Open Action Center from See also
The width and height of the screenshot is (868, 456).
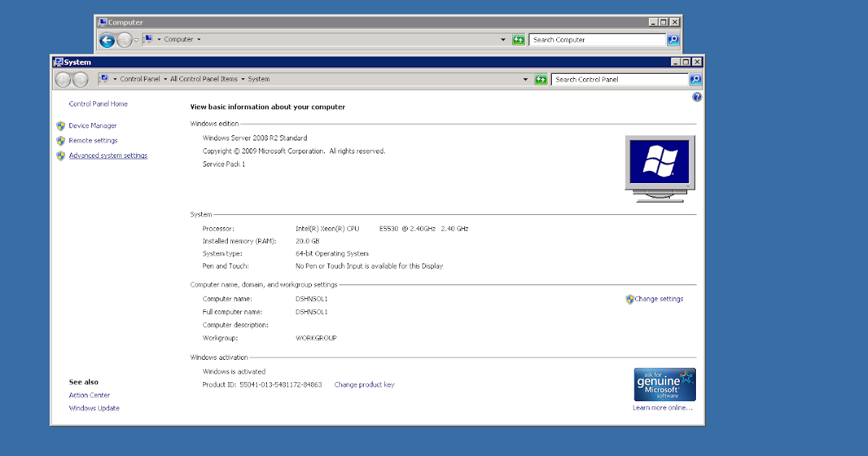pos(89,394)
